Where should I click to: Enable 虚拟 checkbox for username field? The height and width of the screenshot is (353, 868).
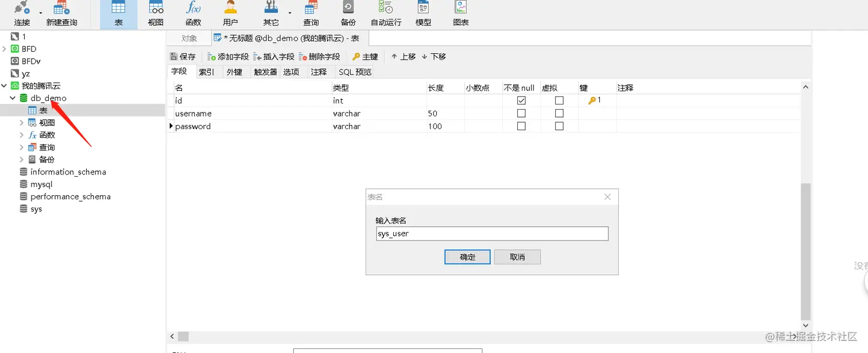pos(559,113)
